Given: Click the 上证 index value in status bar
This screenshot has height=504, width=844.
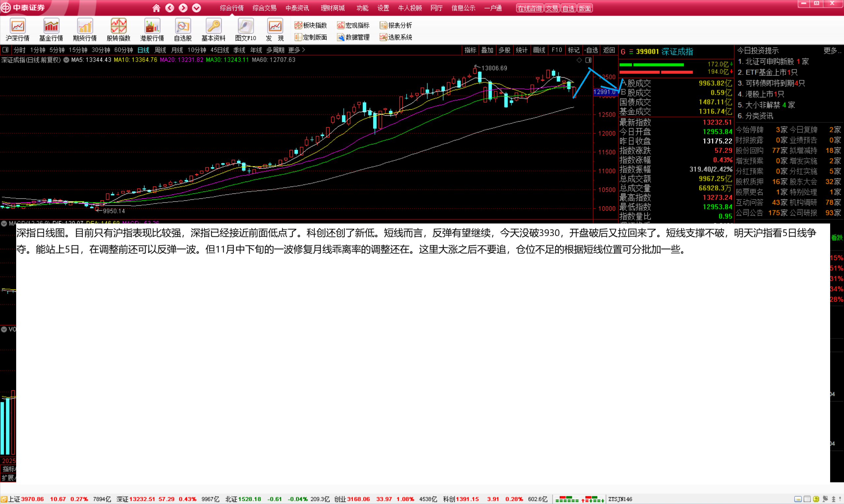Looking at the screenshot, I should click(32, 499).
